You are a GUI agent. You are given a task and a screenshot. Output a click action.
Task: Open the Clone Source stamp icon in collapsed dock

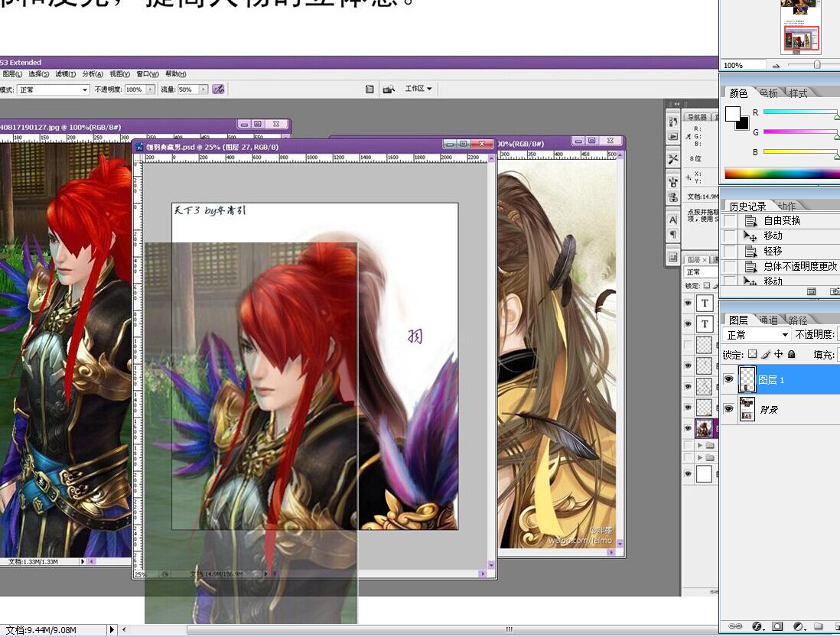click(673, 197)
